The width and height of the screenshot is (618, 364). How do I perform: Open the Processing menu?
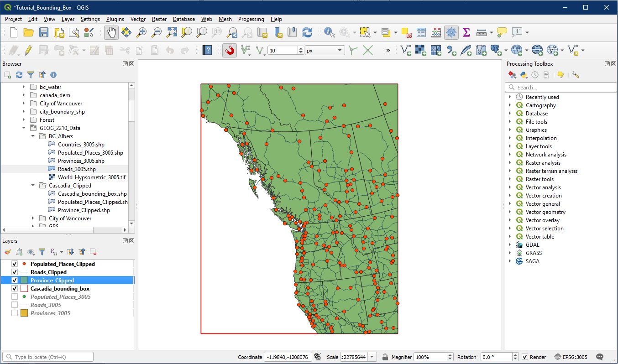tap(251, 19)
